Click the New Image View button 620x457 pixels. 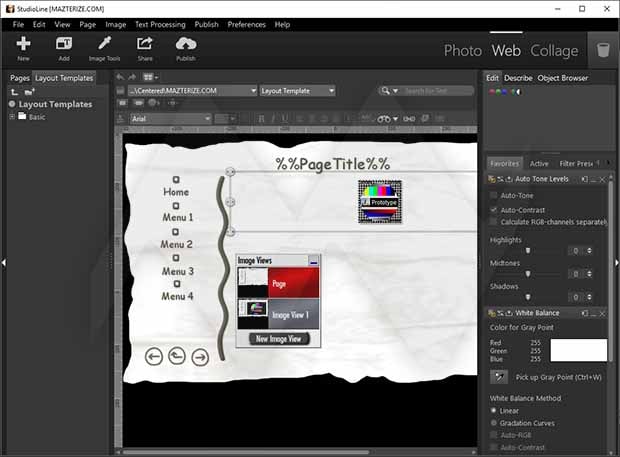[279, 339]
